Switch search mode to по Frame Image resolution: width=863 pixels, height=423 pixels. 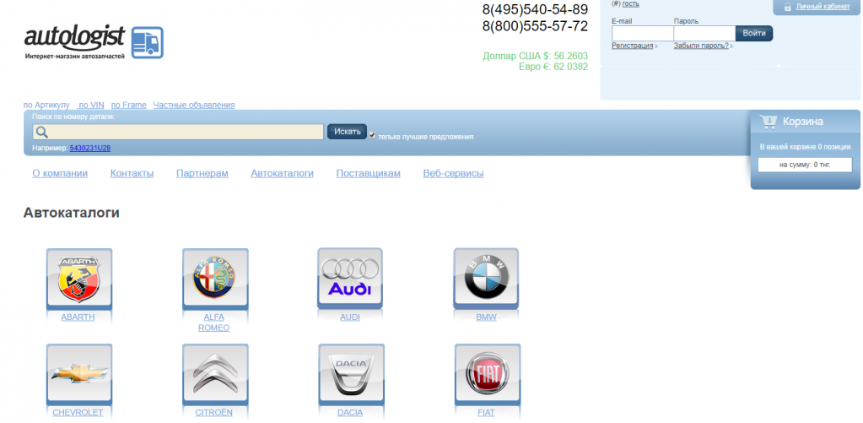point(129,105)
